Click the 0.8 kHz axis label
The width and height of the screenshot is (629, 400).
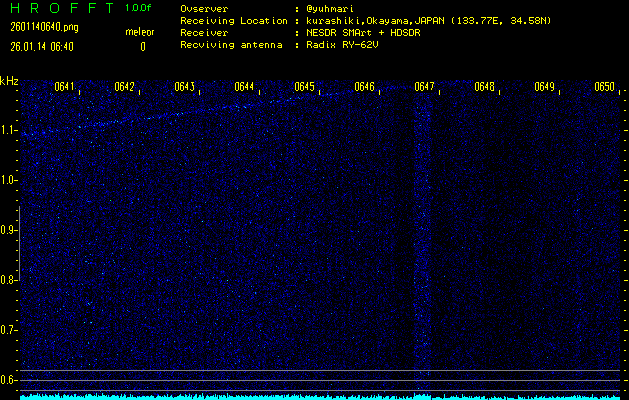[7, 280]
